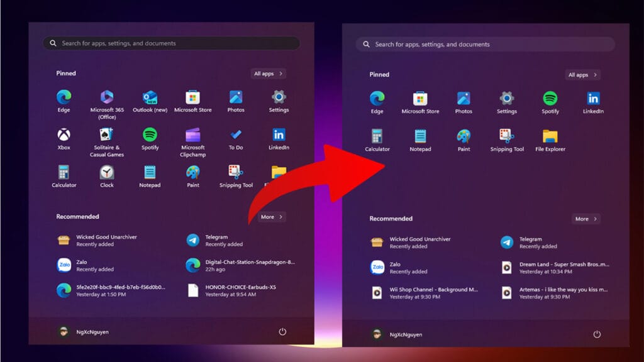Open NgXcNguyen user profile in left menu
This screenshot has width=644, height=362.
pos(83,332)
